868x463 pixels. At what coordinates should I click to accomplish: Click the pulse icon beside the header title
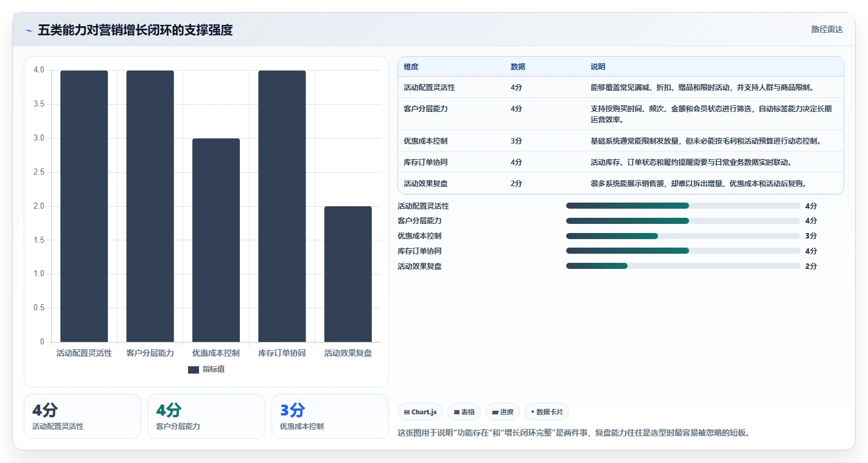click(29, 30)
